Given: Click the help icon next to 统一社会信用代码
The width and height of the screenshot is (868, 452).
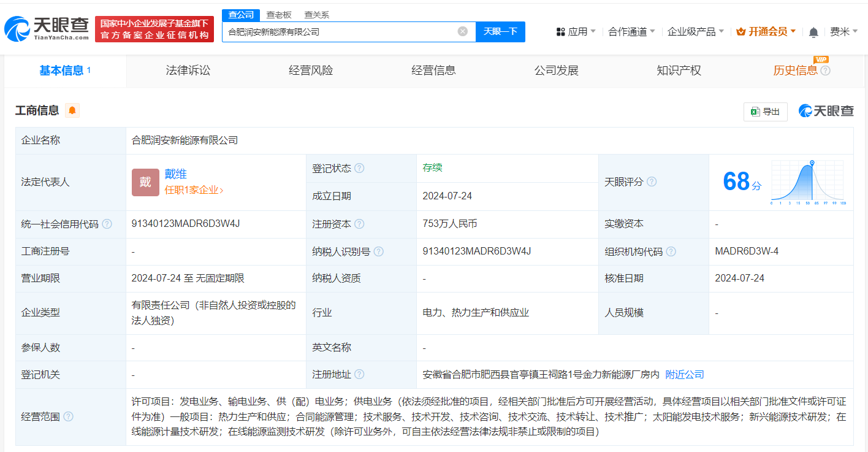Looking at the screenshot, I should point(107,224).
